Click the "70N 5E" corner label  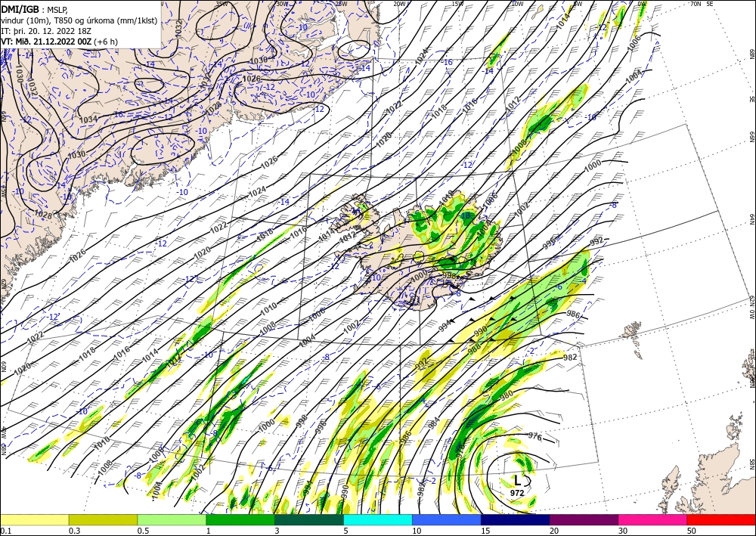coord(702,3)
